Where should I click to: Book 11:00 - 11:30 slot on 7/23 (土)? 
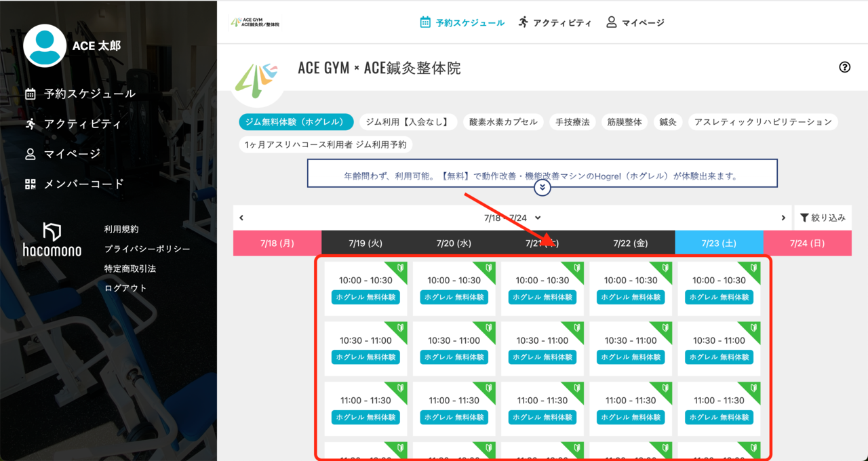tap(719, 409)
